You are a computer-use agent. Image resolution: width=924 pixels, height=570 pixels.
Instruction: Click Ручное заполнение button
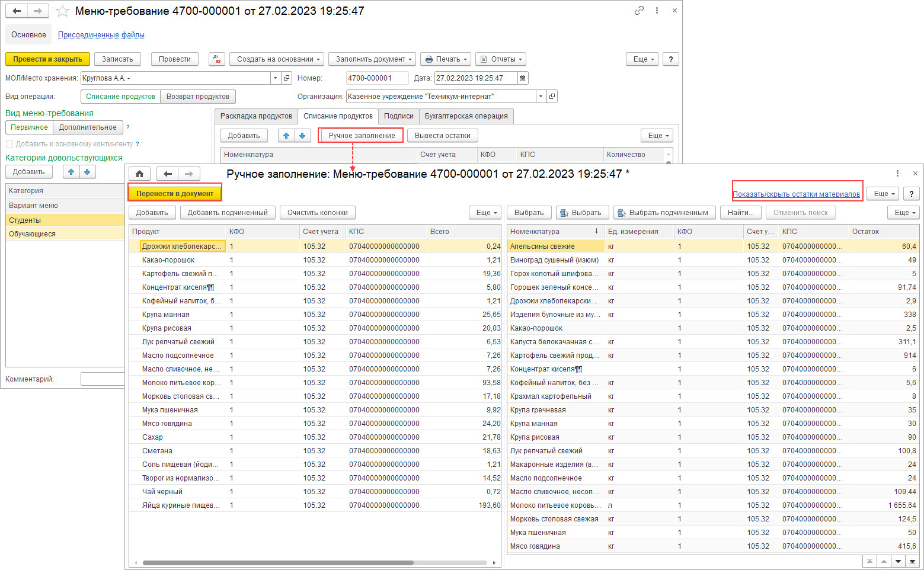click(362, 136)
